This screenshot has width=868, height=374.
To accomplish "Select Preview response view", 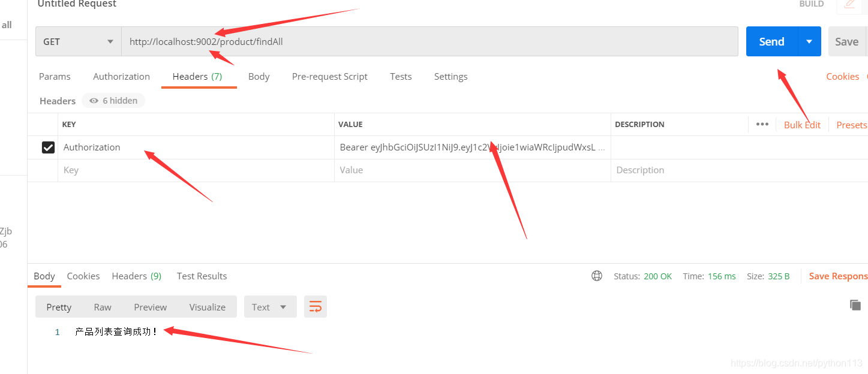I will click(151, 307).
